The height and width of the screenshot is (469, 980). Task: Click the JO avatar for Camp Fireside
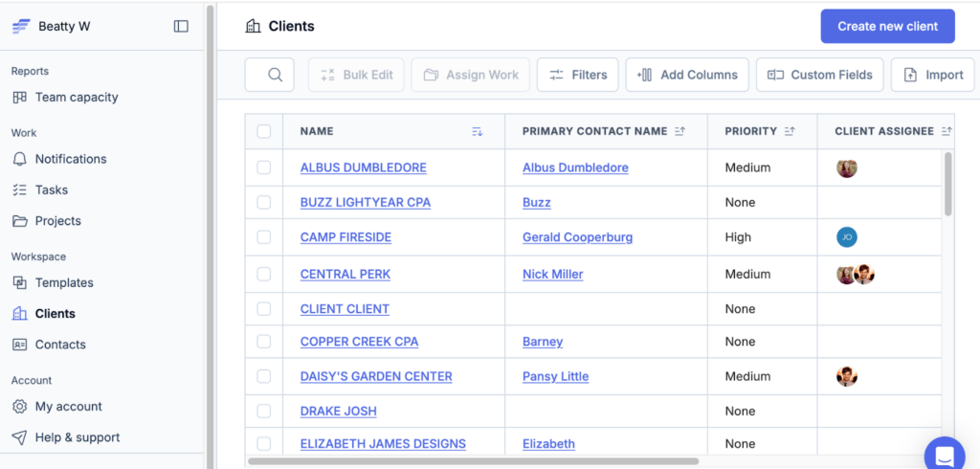[x=847, y=237]
